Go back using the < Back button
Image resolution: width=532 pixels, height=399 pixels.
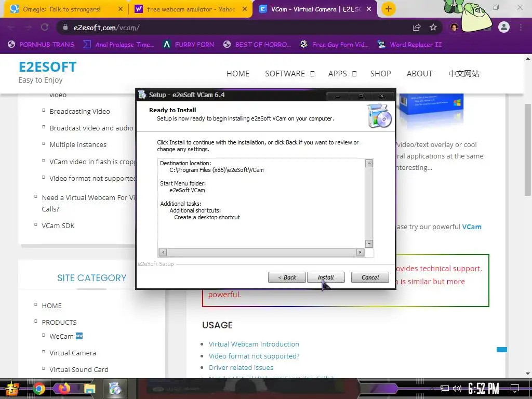(x=287, y=277)
